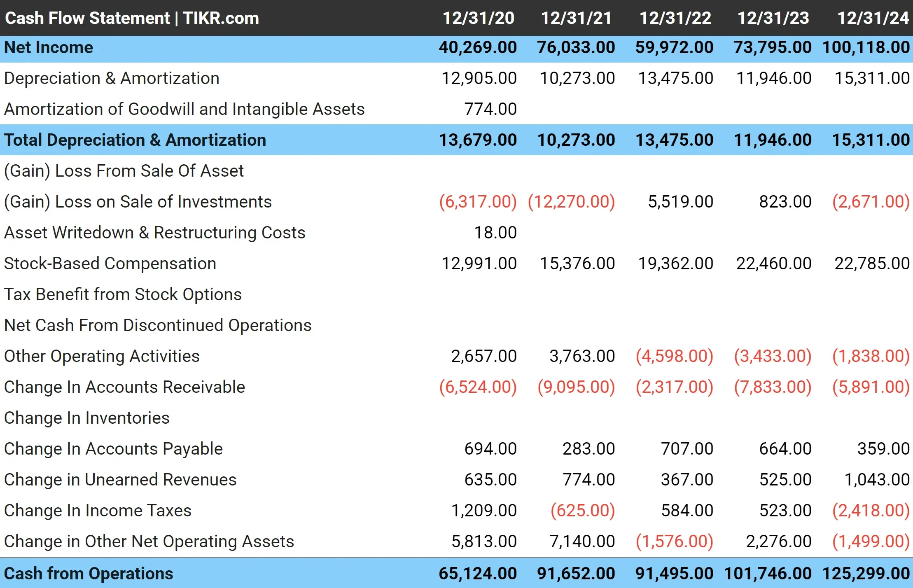Click the Cash Flow Statement TIKR.com title
This screenshot has height=588, width=913.
pos(132,18)
